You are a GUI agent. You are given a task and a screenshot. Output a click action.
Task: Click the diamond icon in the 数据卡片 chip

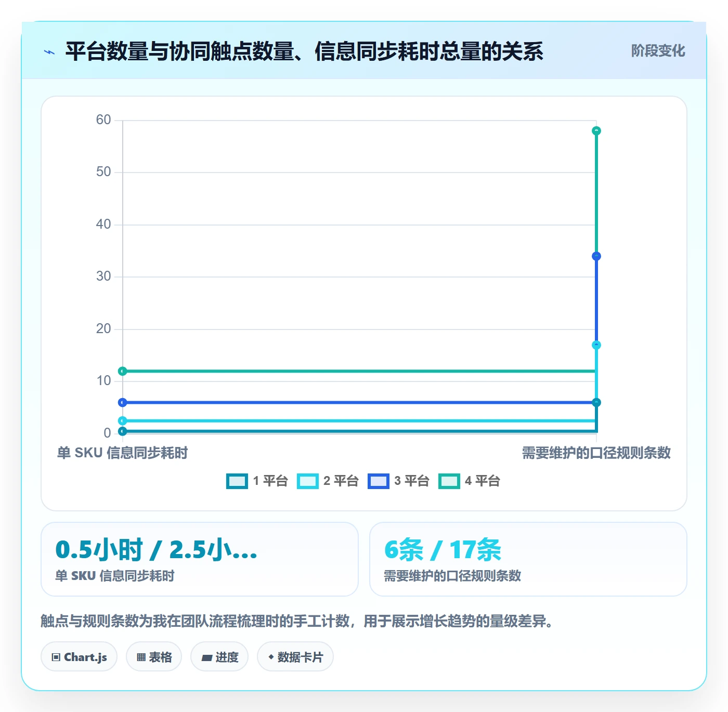[271, 657]
